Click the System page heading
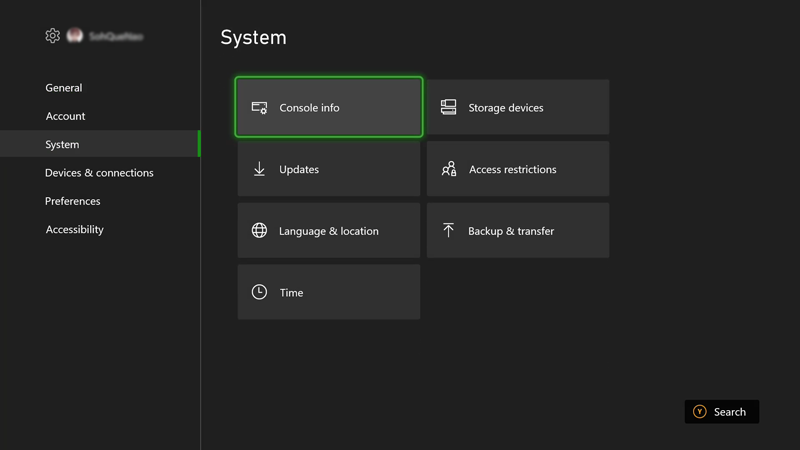 [x=254, y=38]
